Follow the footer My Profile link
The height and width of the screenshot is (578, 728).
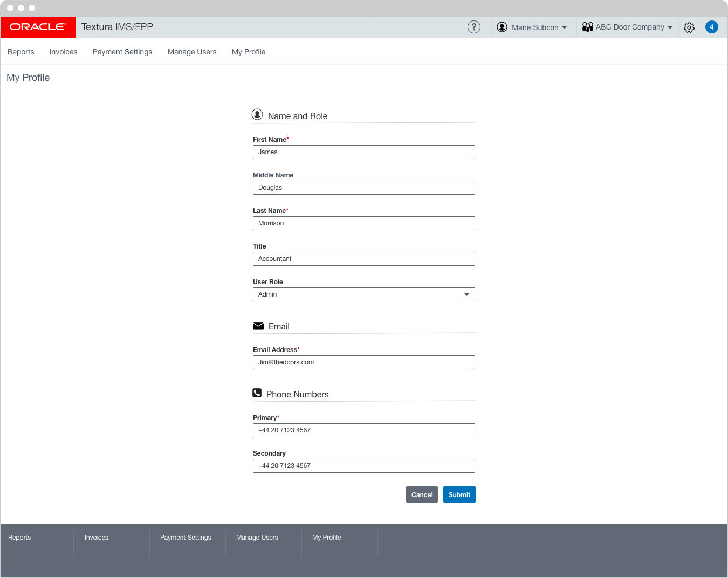click(327, 538)
